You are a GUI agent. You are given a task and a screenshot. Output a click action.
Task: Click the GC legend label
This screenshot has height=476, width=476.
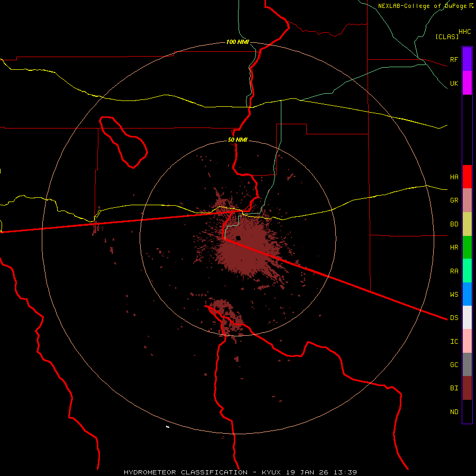click(454, 364)
